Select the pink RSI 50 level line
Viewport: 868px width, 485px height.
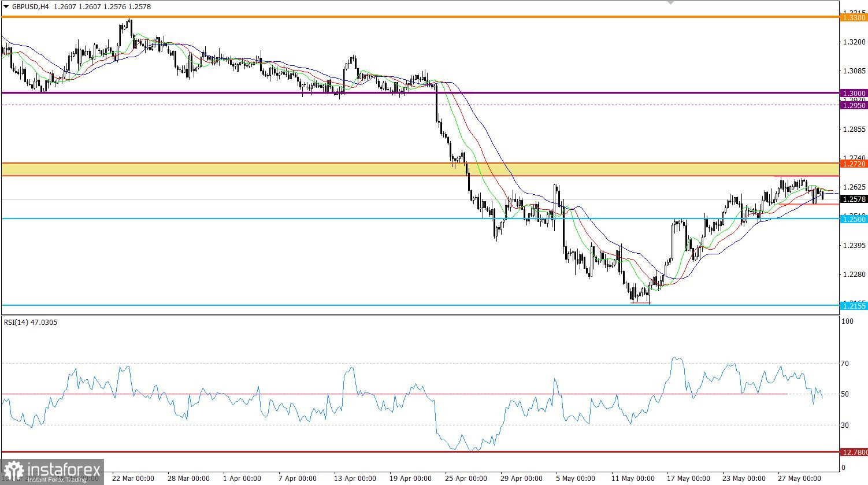[x=394, y=394]
